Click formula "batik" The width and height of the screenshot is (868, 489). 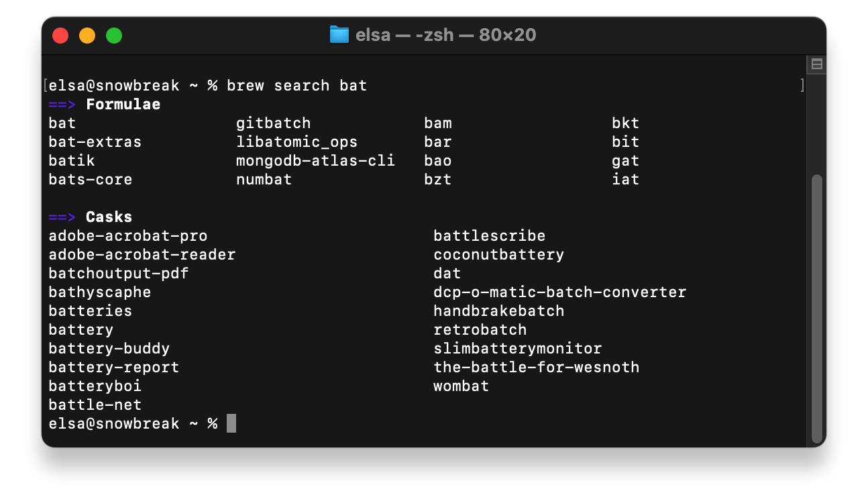pos(72,161)
